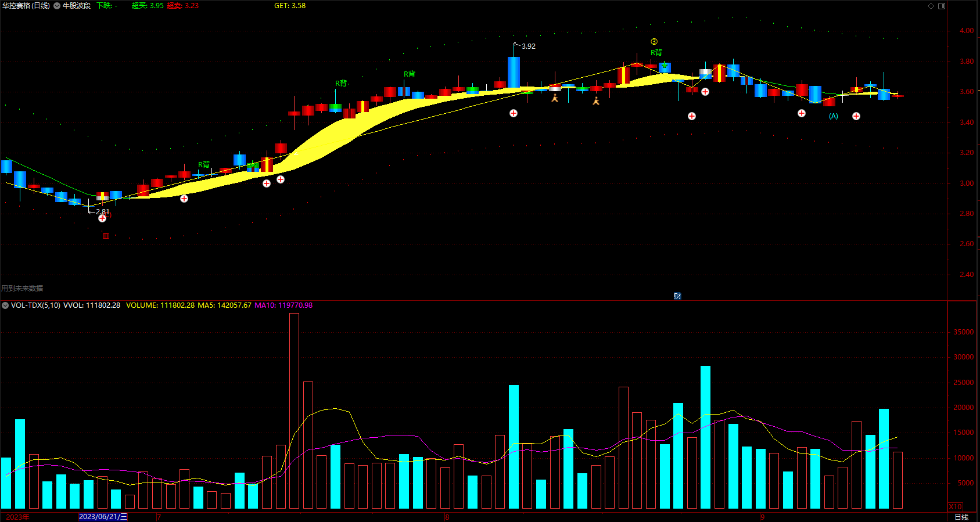Click the 5000 volume axis label

tap(966, 483)
